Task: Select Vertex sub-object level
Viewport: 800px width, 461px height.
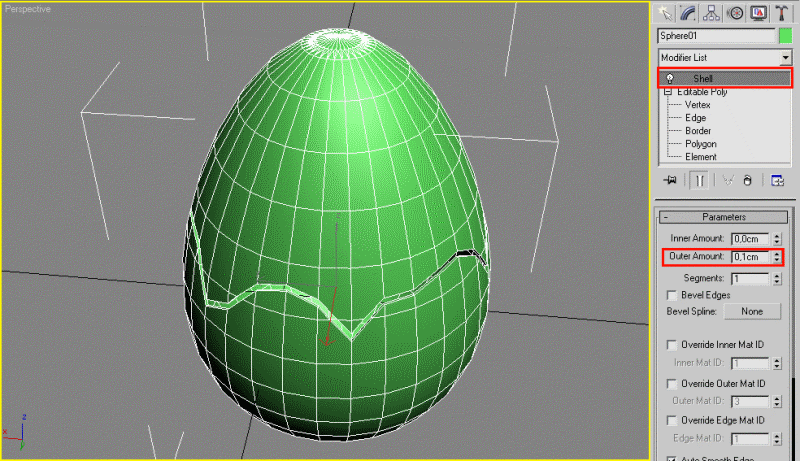Action: point(697,105)
